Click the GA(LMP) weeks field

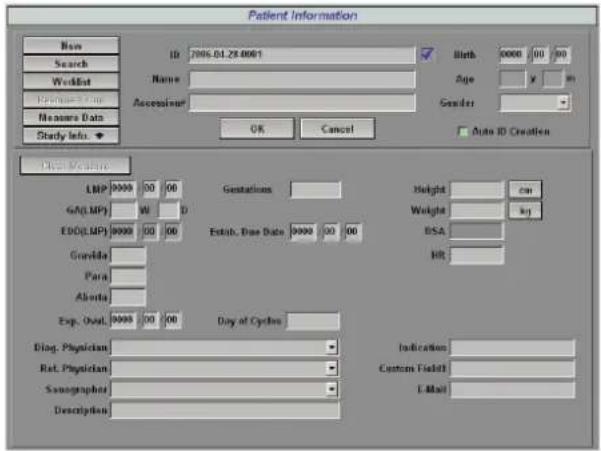pos(123,210)
